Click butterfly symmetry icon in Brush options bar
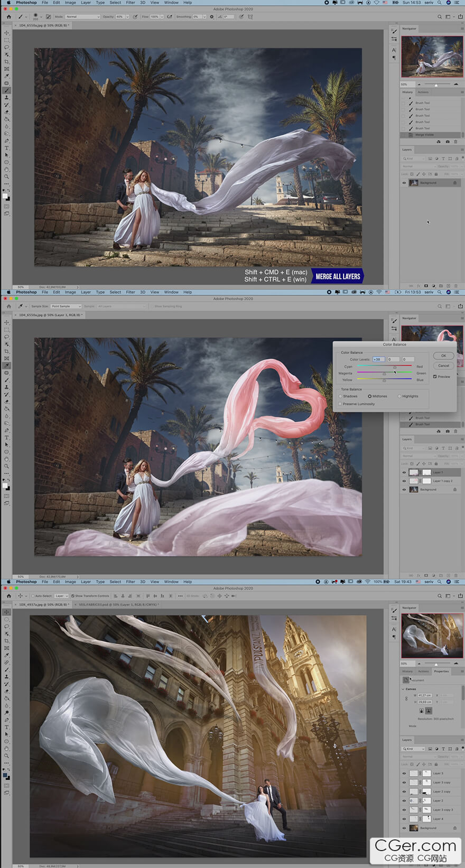 pos(250,16)
